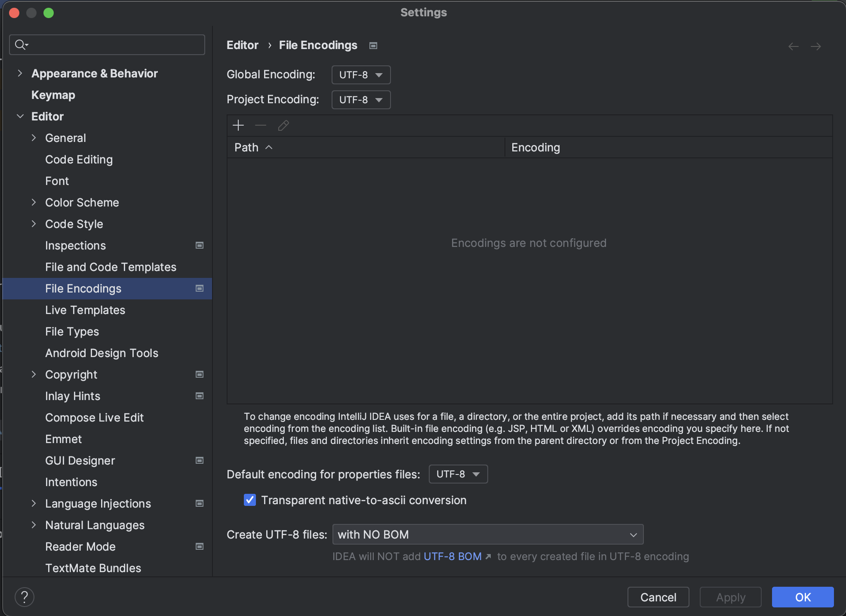The height and width of the screenshot is (616, 846).
Task: Open the UTF-8 BOM link
Action: click(452, 556)
